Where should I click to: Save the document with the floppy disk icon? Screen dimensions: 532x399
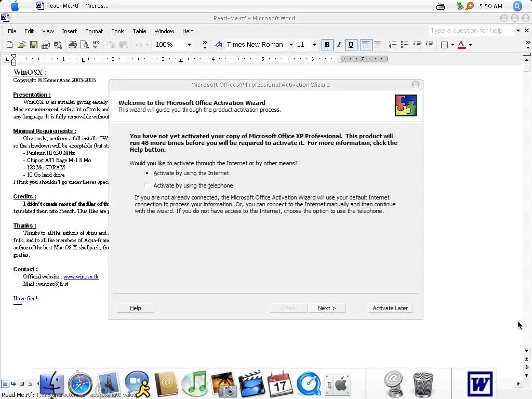[x=34, y=45]
